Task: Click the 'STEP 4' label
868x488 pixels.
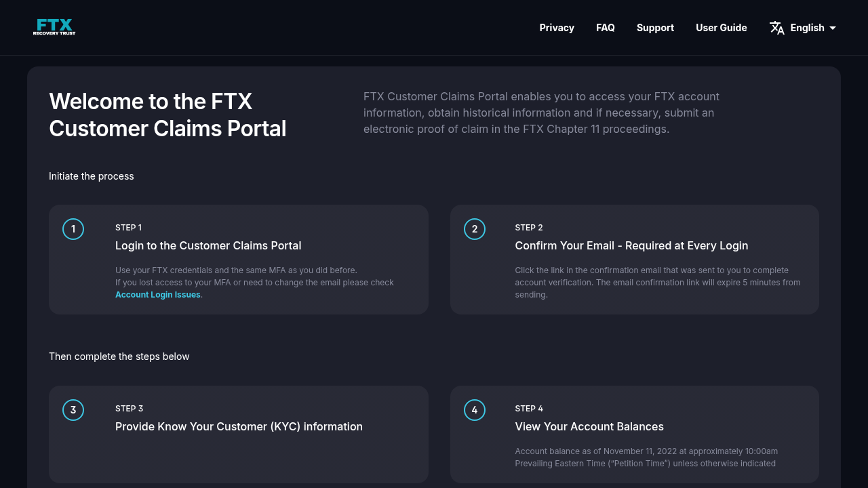Action: pos(529,409)
